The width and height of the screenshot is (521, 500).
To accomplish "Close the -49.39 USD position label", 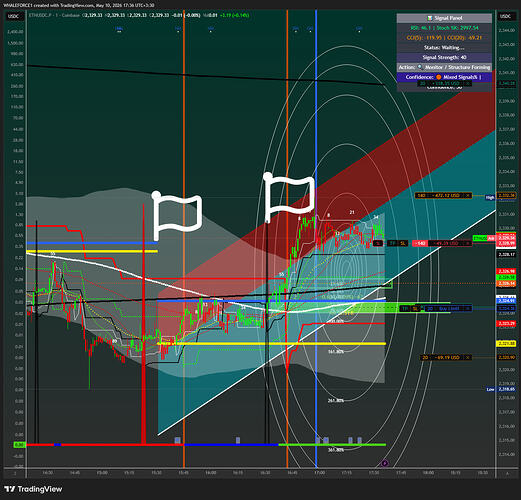I will pos(468,243).
